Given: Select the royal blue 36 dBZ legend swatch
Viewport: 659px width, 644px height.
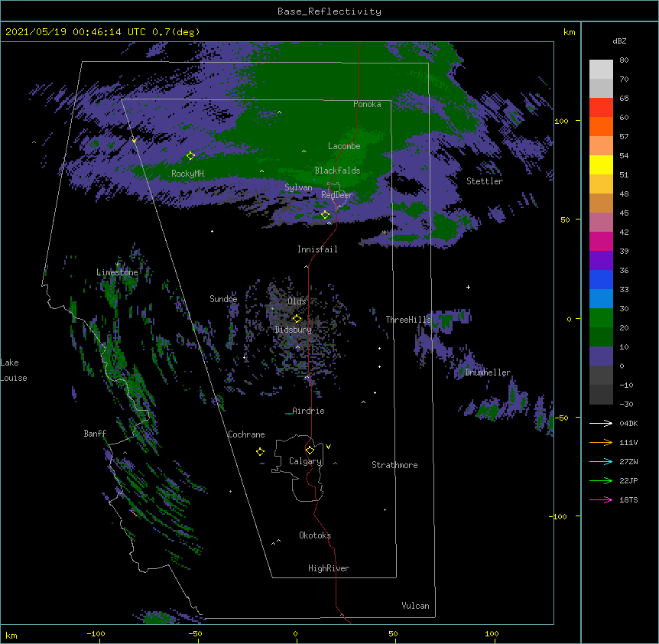Looking at the screenshot, I should coord(601,279).
